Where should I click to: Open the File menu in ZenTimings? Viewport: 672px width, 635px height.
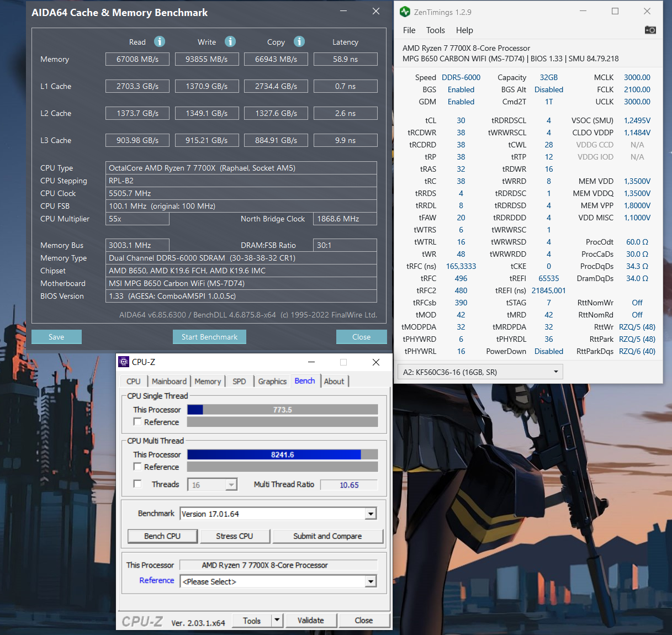click(x=409, y=30)
